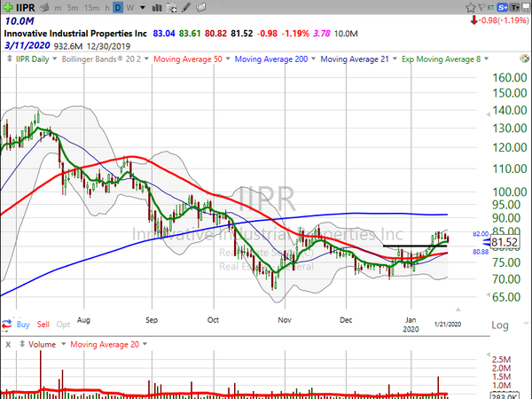This screenshot has height=399, width=532.
Task: Click the 82.00 price marker
Action: pos(481,234)
